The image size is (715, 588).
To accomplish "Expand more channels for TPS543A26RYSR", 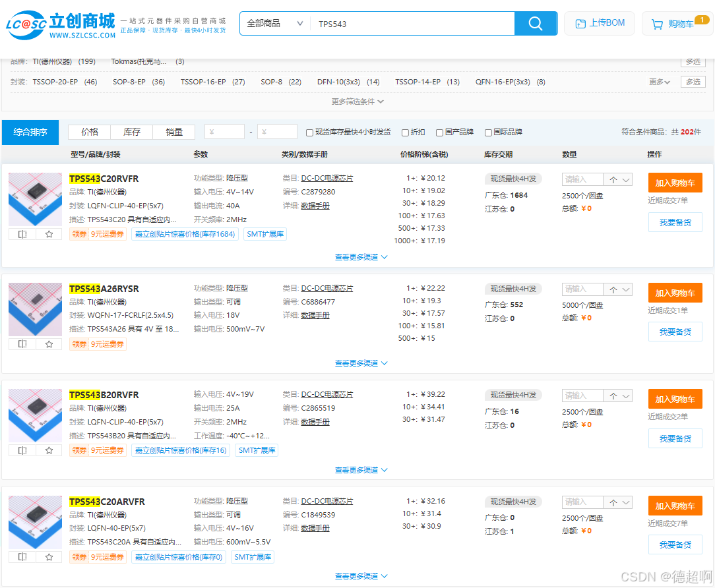I will [x=361, y=363].
